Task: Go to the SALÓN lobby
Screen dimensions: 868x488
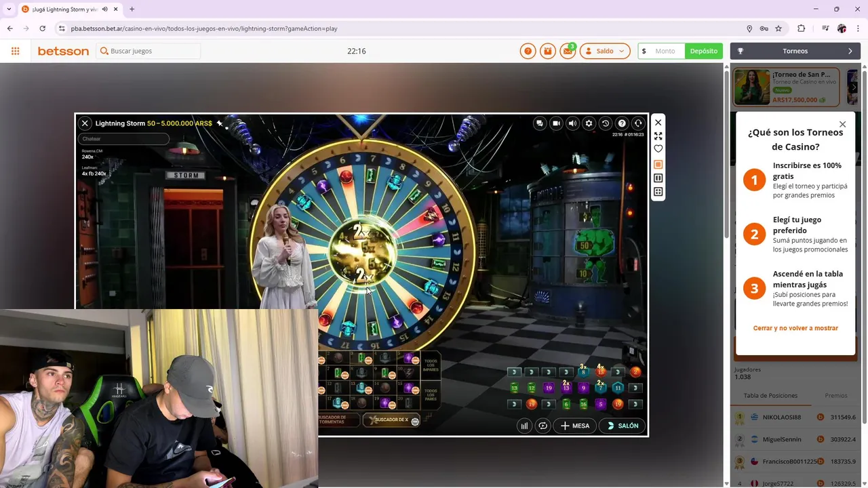Action: (x=623, y=426)
